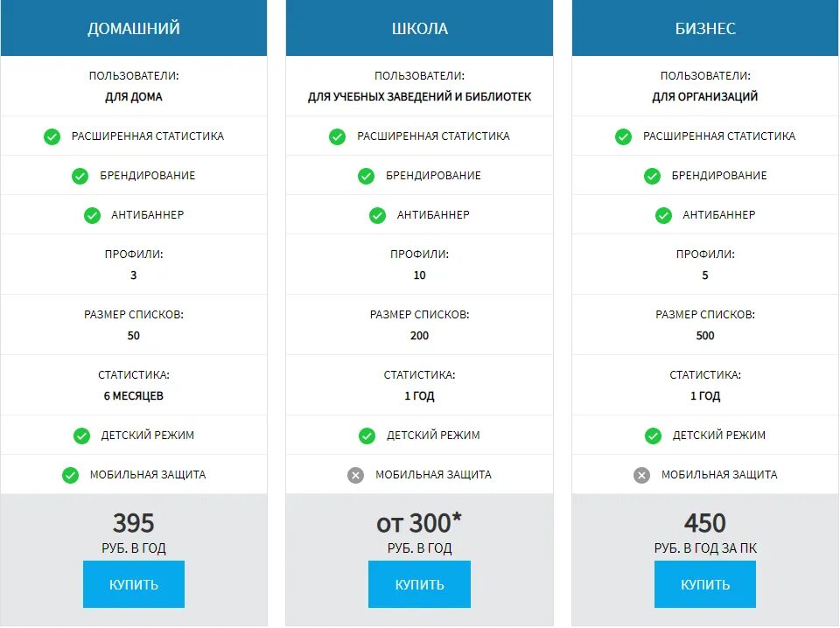This screenshot has height=628, width=840.
Task: Click the 450 price in Бизнес plan
Action: (705, 523)
